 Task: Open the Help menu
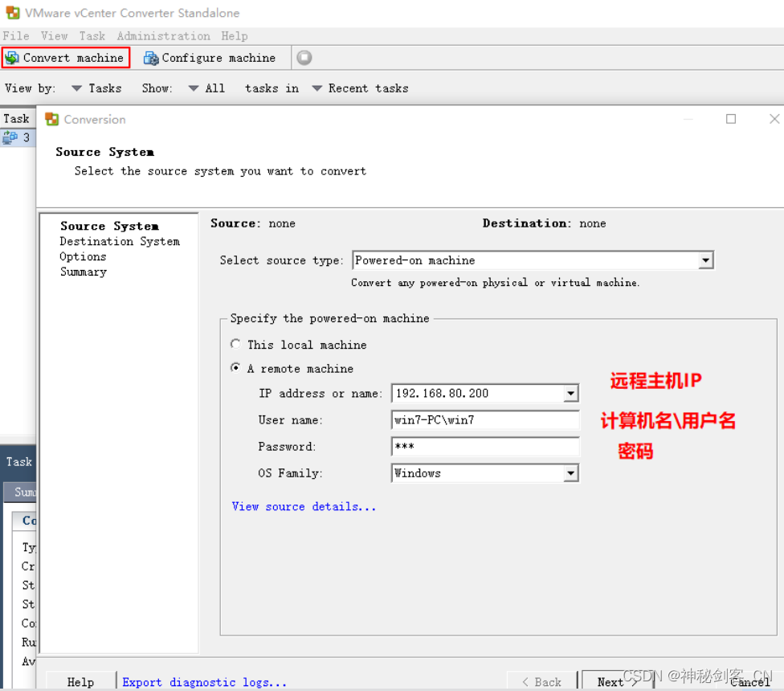click(234, 36)
